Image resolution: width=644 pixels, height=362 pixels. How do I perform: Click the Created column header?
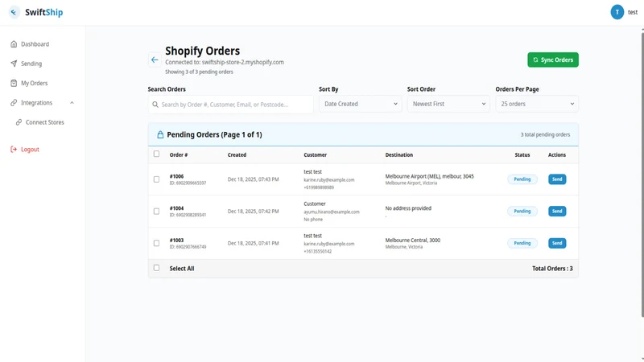pos(237,154)
